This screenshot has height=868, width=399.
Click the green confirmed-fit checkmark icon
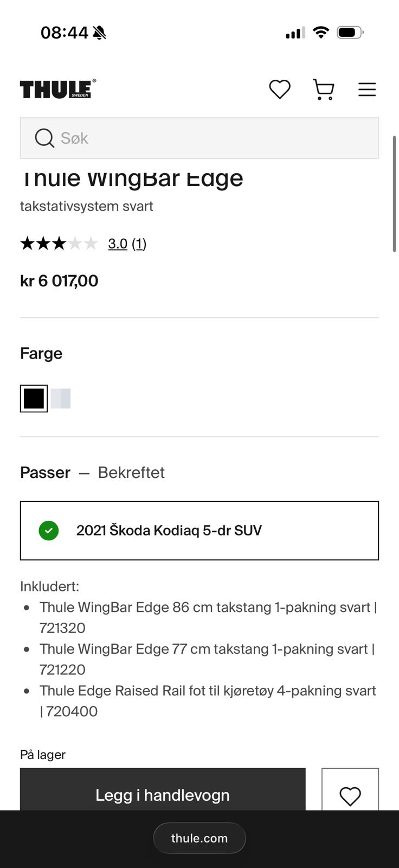click(x=49, y=531)
